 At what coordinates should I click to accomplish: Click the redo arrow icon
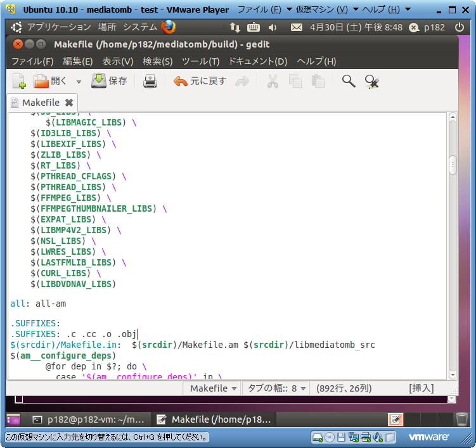[x=242, y=81]
